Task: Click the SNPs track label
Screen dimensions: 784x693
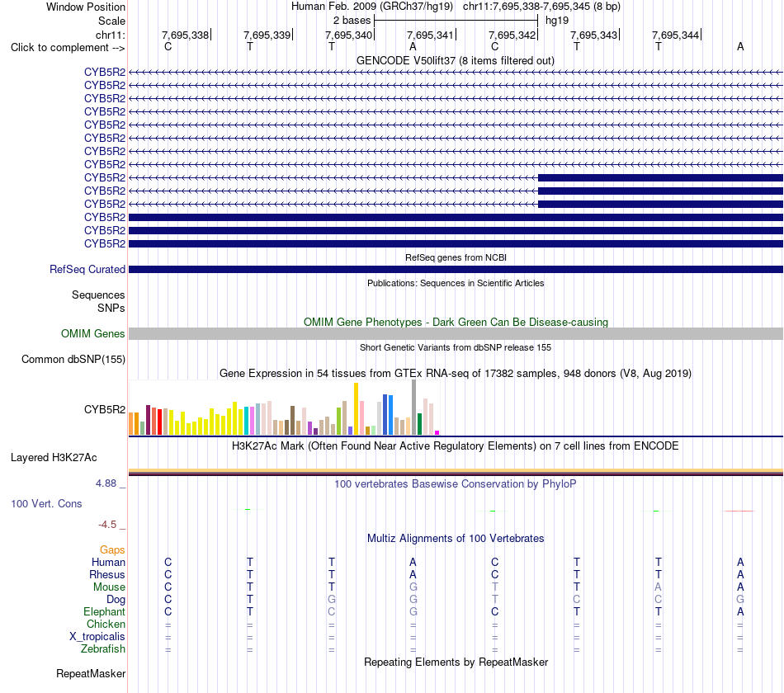Action: (111, 308)
